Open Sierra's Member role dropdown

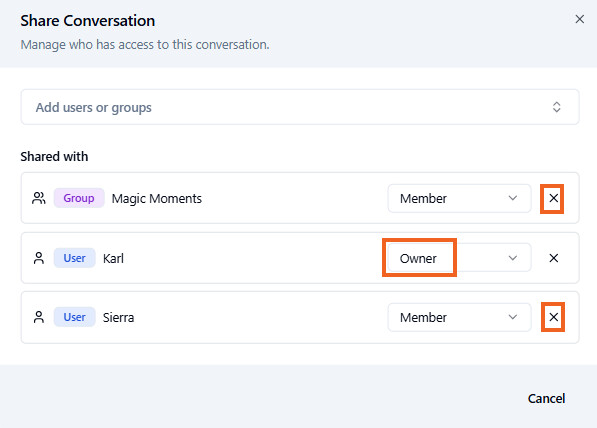pos(459,317)
